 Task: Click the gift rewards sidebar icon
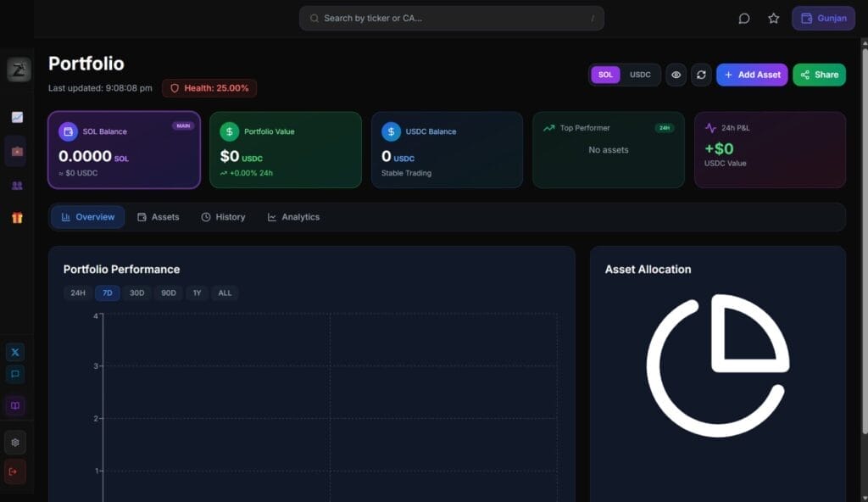pos(16,218)
